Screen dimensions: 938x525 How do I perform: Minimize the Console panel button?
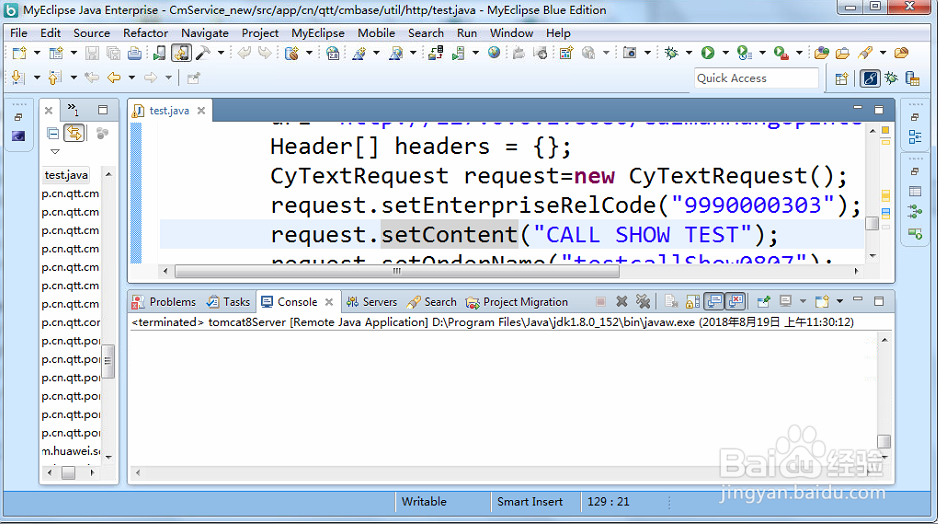coord(858,300)
